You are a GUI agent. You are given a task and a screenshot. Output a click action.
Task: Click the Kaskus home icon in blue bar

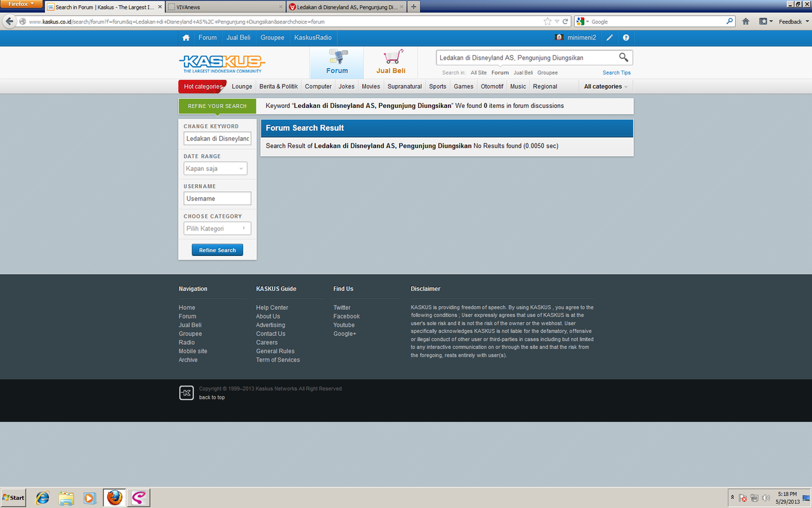pyautogui.click(x=186, y=37)
